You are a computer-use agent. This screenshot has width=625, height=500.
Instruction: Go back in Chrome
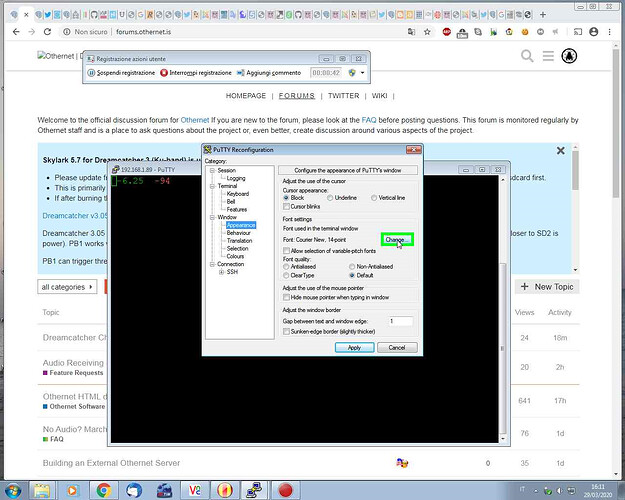click(16, 31)
